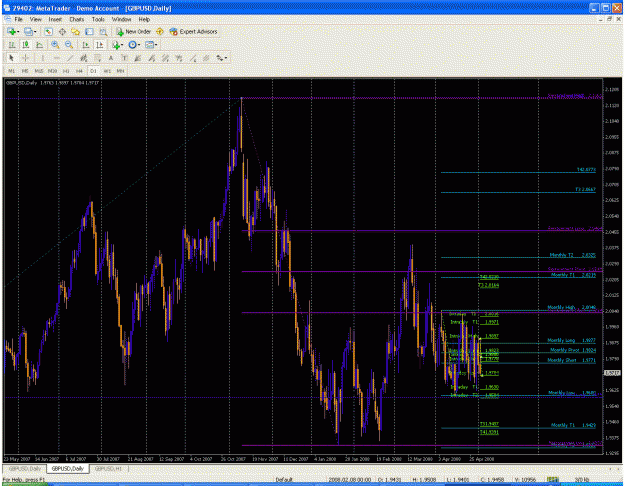Toggle chart shift from right border
Viewport: 625px width, 486px height.
100,45
